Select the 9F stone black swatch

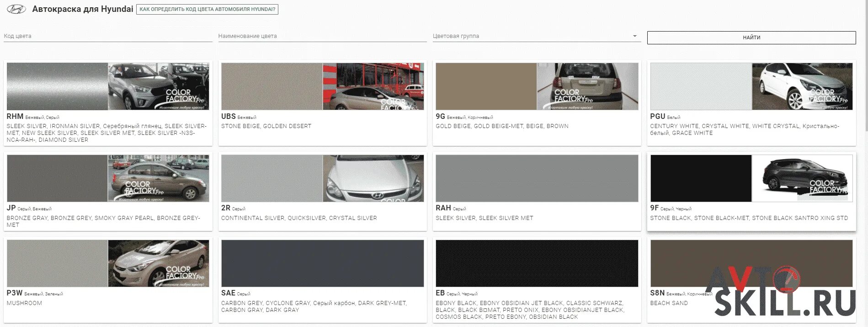point(701,178)
